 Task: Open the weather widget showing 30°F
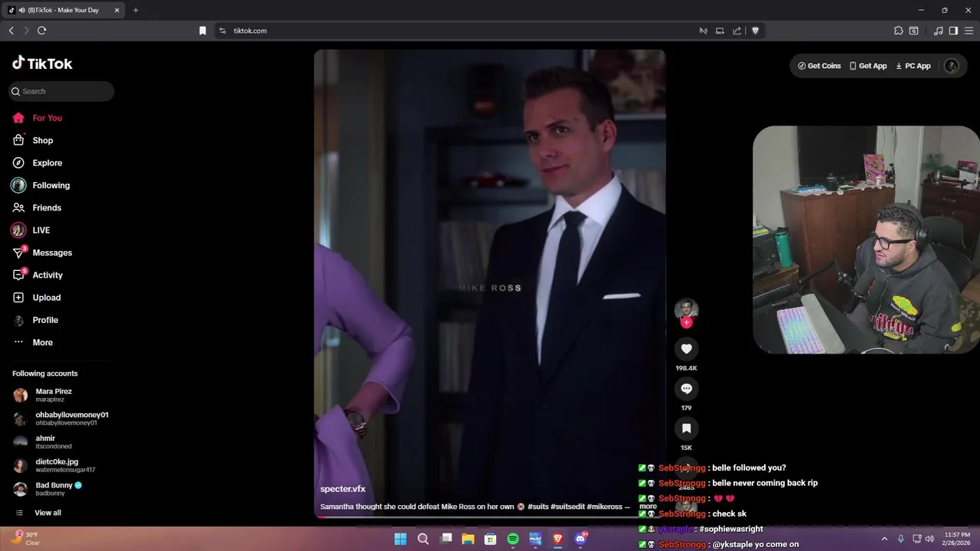[24, 539]
